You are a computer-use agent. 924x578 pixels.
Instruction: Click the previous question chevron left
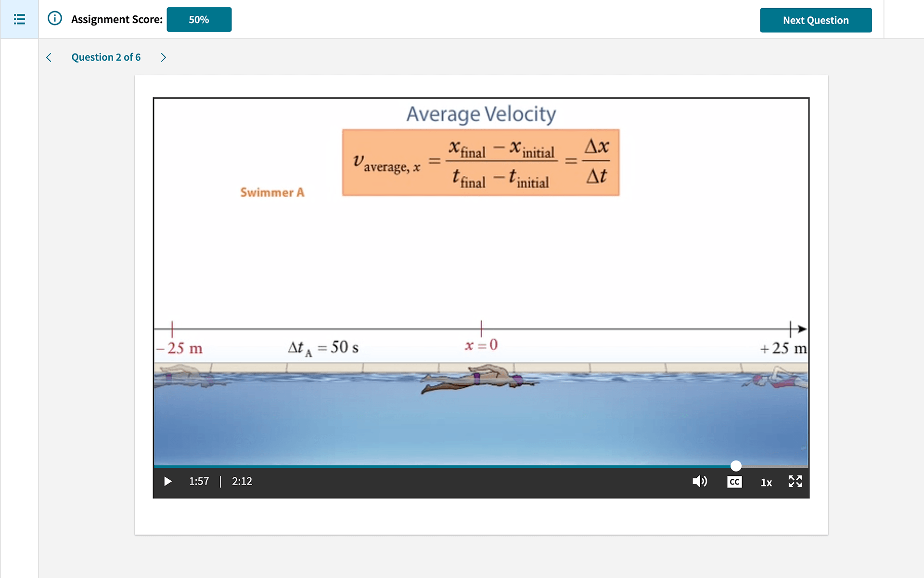point(49,57)
